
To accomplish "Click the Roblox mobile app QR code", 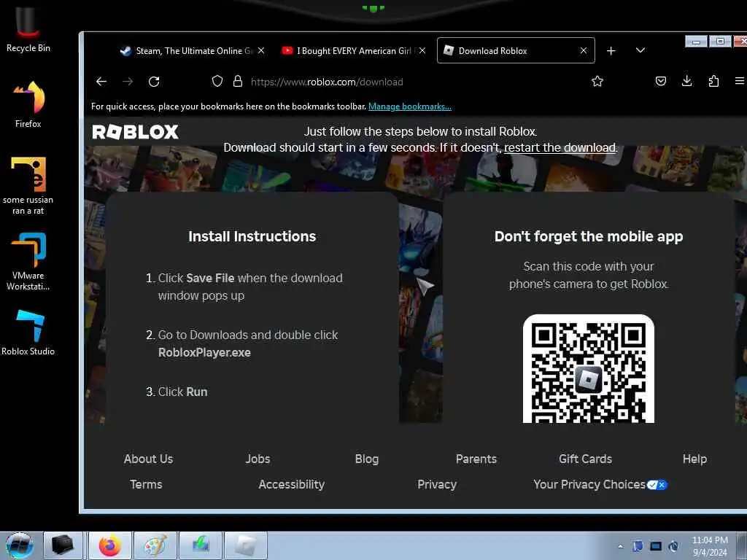I will 589,368.
